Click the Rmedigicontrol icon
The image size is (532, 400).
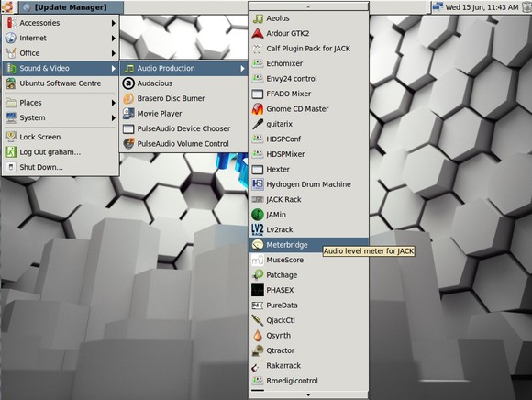coord(258,381)
